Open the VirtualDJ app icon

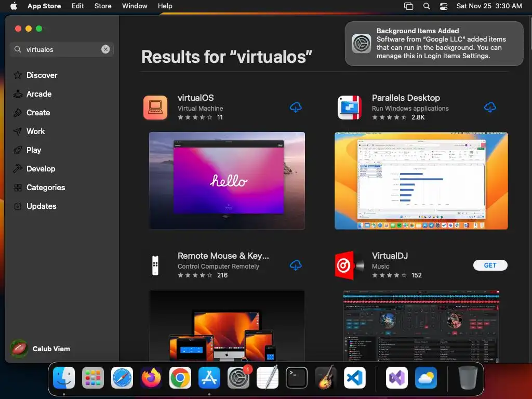(x=350, y=265)
